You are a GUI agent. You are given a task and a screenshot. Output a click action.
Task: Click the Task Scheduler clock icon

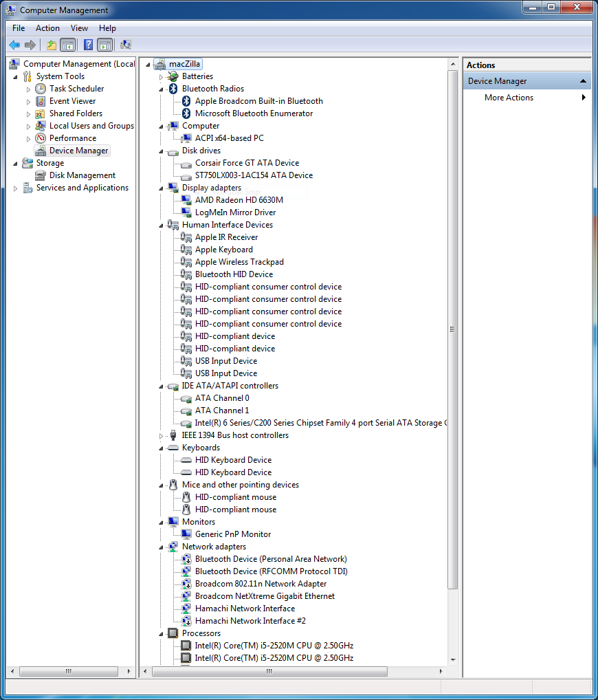point(41,89)
